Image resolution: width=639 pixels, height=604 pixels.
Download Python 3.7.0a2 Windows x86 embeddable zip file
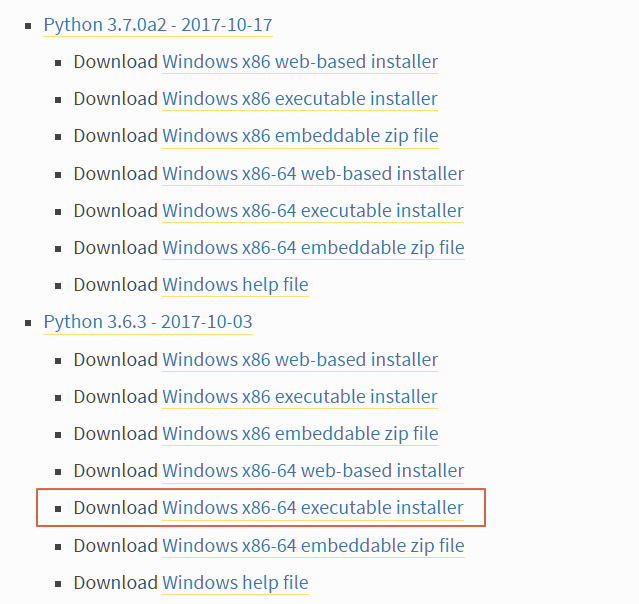pos(300,136)
